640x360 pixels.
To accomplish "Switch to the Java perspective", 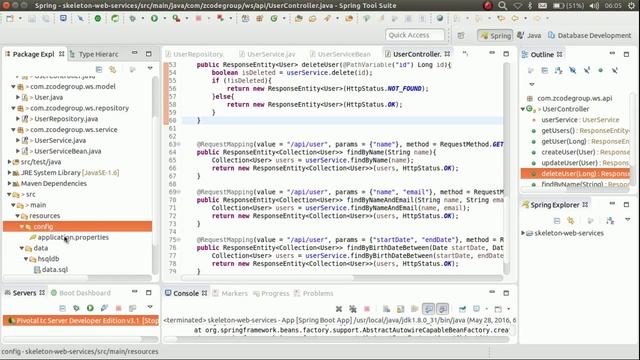I will pos(529,36).
